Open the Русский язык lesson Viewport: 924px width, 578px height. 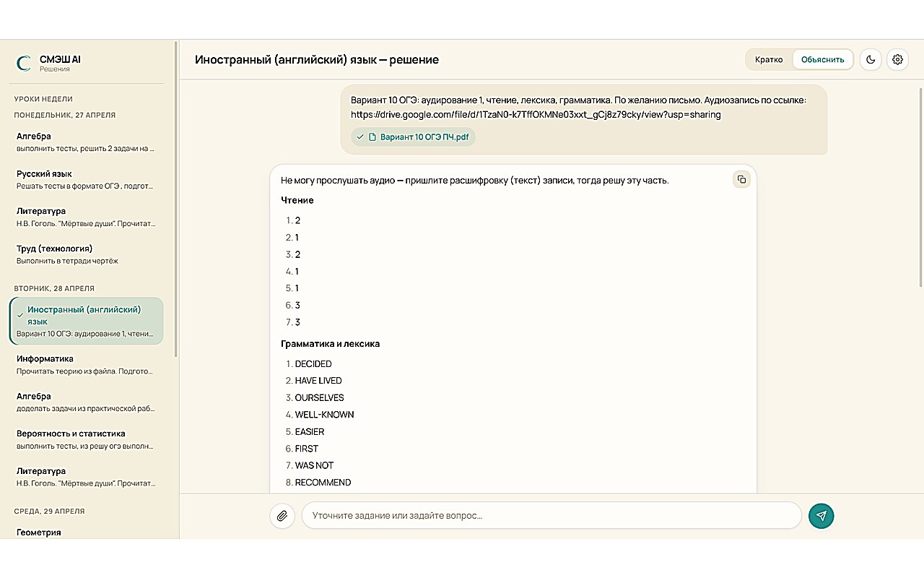coord(87,179)
